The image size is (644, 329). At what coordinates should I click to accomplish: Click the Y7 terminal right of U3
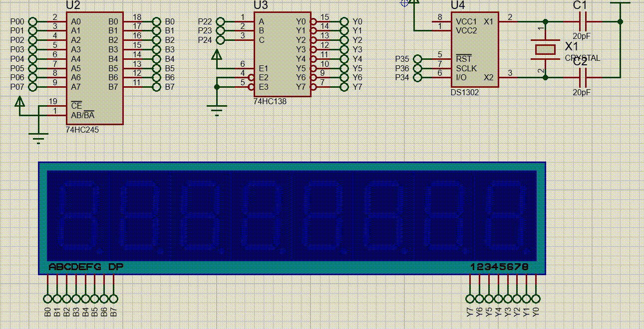point(344,87)
